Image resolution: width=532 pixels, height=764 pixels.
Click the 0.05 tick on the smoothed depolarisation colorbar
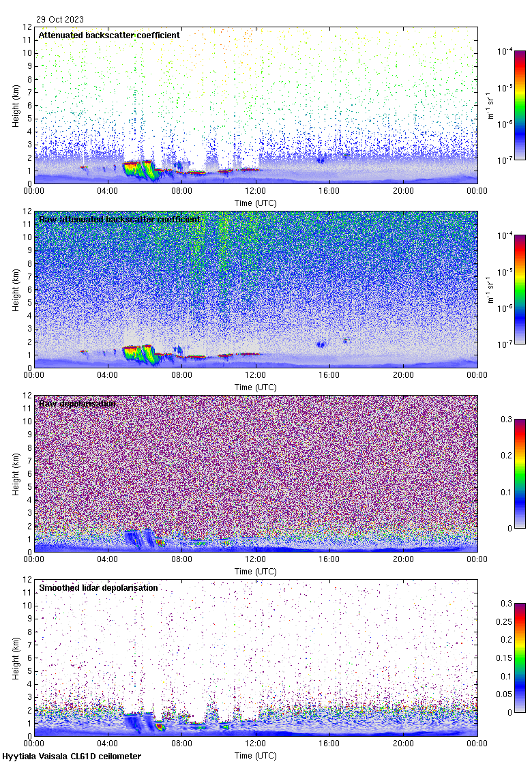tap(504, 694)
